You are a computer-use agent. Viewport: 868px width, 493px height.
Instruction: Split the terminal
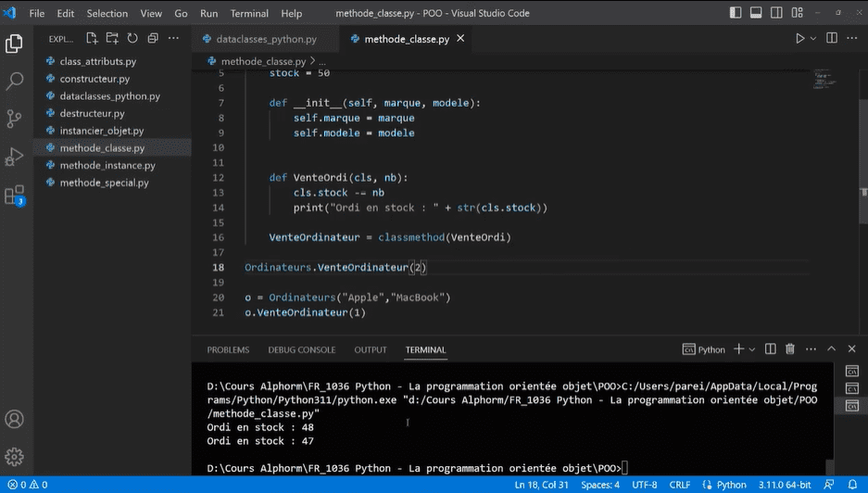pos(770,349)
